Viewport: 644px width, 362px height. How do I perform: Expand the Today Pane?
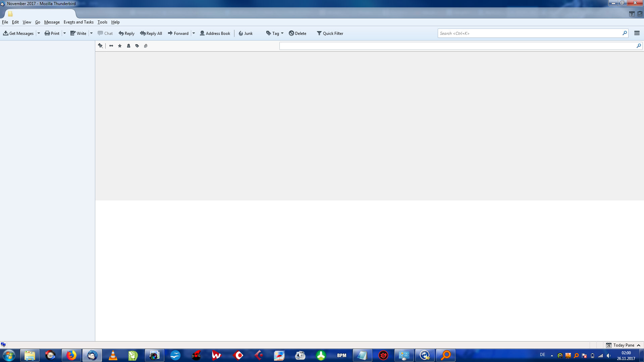pos(624,345)
